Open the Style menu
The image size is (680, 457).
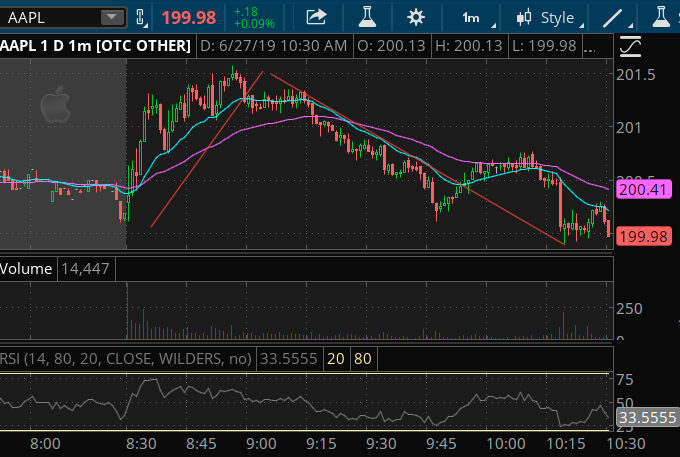point(557,18)
